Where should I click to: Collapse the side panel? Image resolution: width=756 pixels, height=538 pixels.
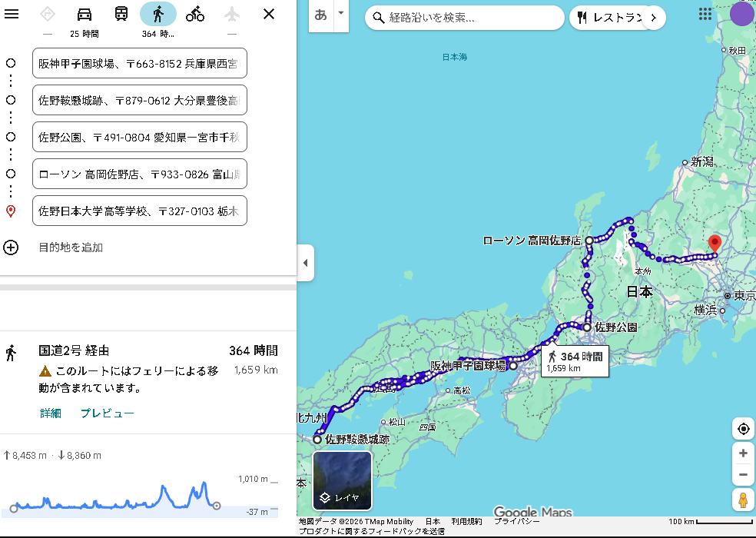click(305, 263)
